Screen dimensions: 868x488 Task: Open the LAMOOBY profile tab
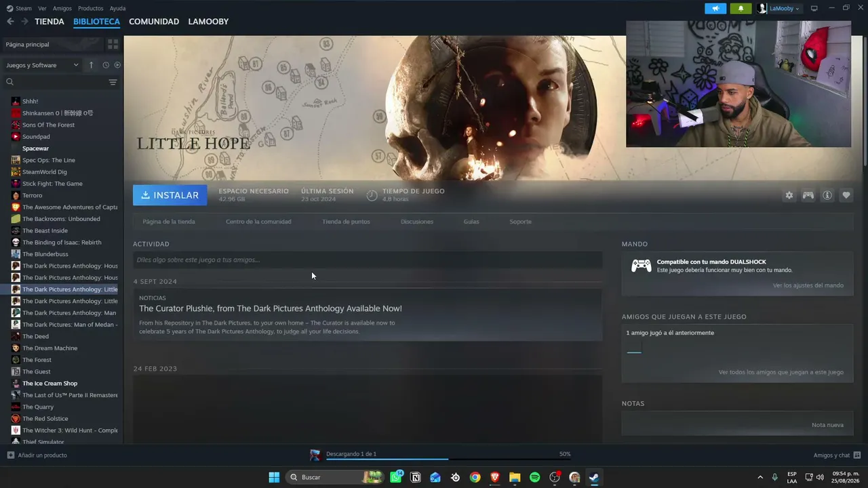208,22
